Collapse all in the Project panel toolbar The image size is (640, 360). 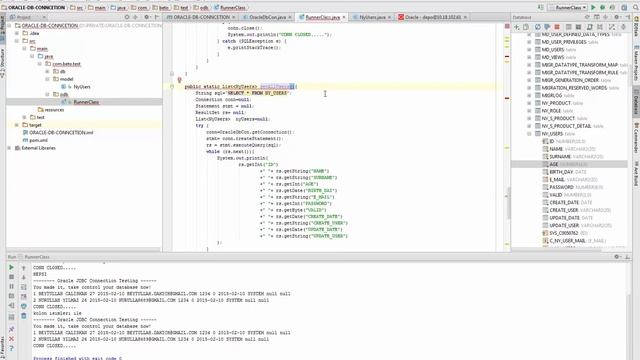pos(136,17)
